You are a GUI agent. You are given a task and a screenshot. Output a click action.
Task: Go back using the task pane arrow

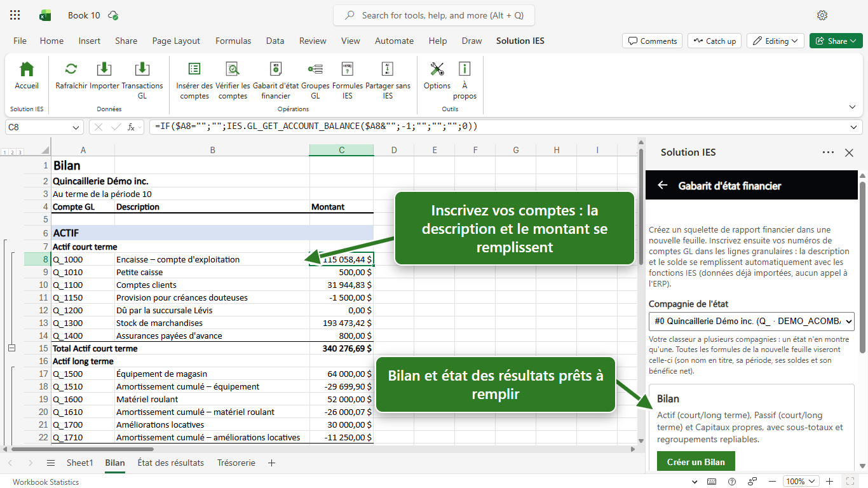tap(663, 186)
